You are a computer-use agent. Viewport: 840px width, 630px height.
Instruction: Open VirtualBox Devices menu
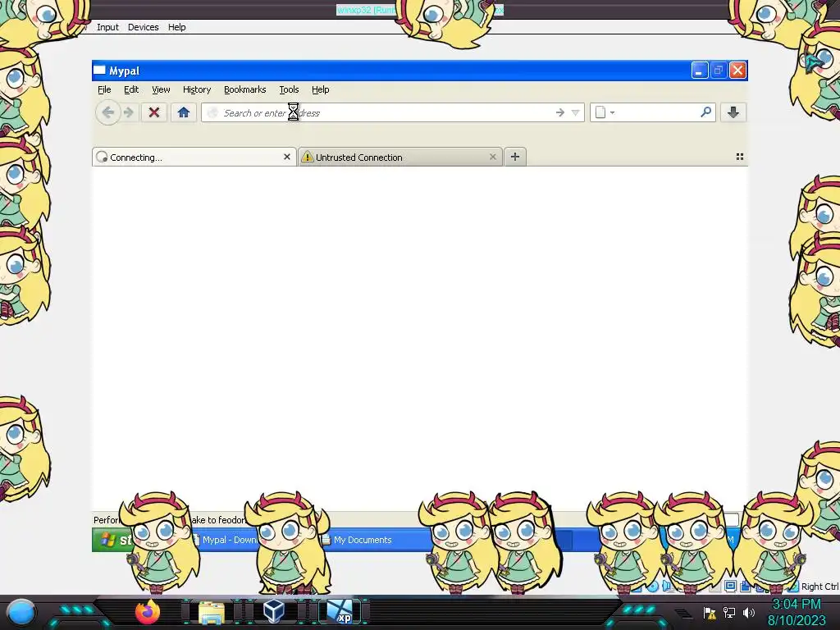143,27
